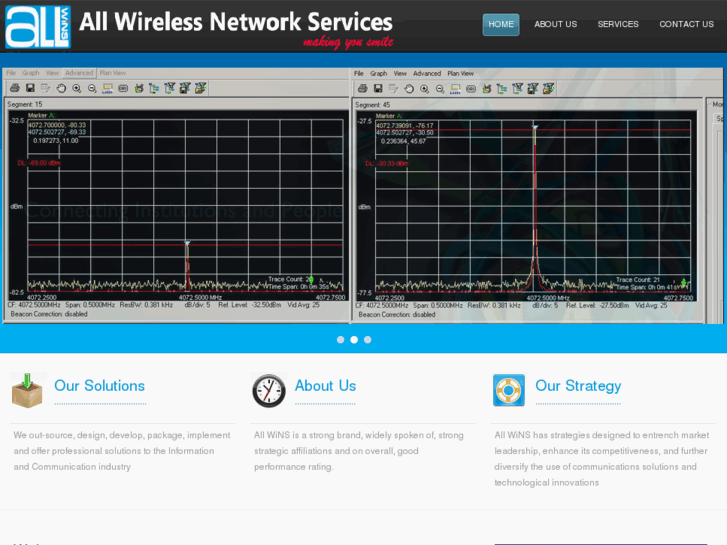Viewport: 727px width, 545px height.
Task: Click first funnel filter icon in Segment 15 window
Action: pos(170,88)
